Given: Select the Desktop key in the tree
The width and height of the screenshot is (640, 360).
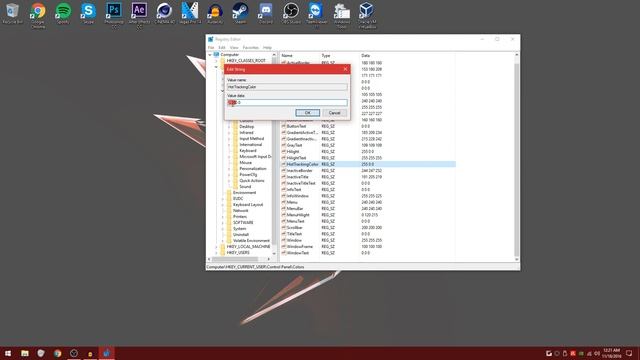Looking at the screenshot, I should pyautogui.click(x=247, y=127).
